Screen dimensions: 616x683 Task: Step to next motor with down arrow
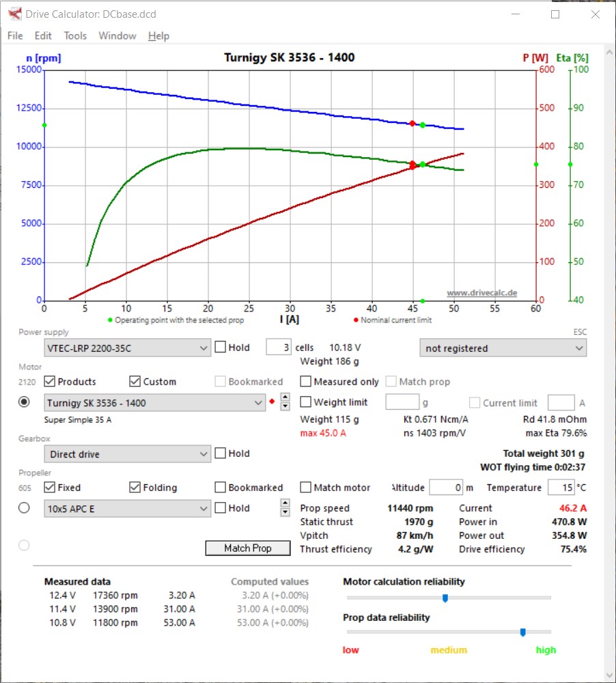pos(285,406)
